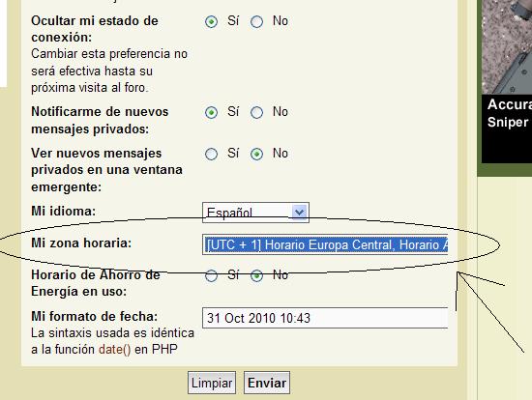Click 'Horario de Ahorro de Energía en uso:' label
This screenshot has height=400, width=532.
(x=96, y=283)
